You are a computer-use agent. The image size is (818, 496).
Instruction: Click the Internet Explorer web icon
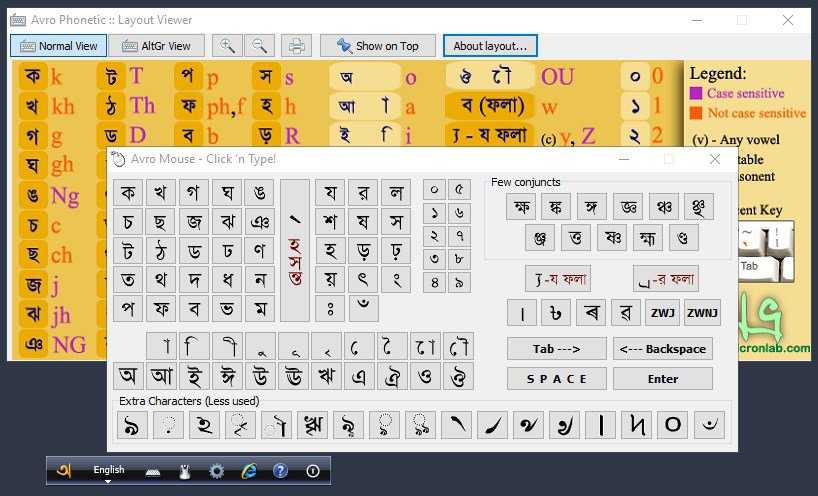[x=249, y=470]
